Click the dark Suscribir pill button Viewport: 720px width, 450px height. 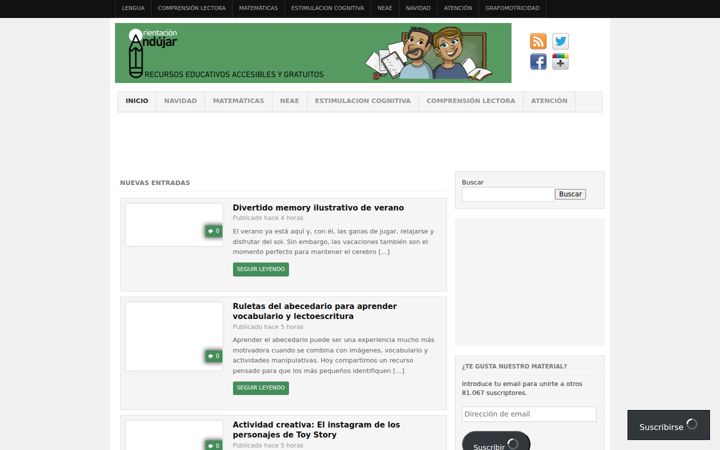496,442
